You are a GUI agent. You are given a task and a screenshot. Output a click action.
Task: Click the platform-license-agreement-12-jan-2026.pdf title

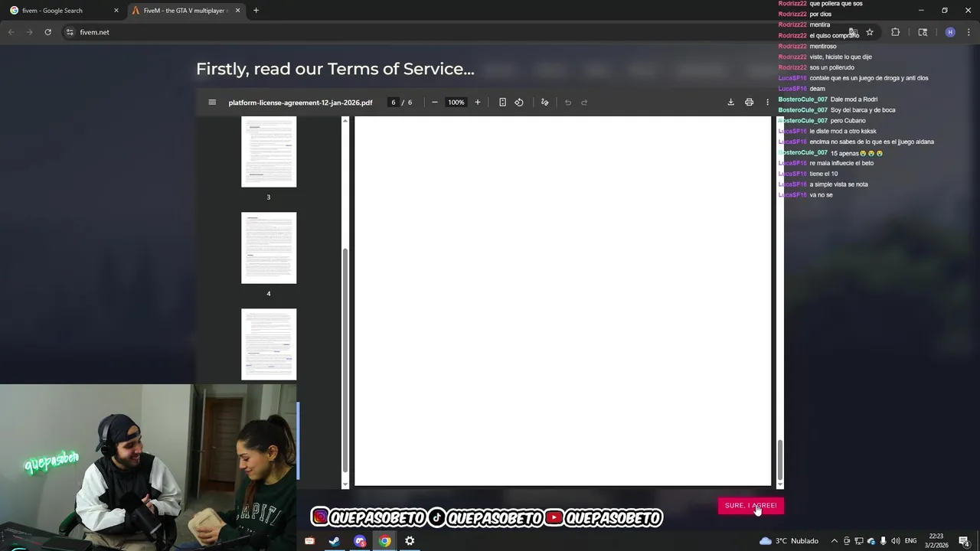(300, 103)
